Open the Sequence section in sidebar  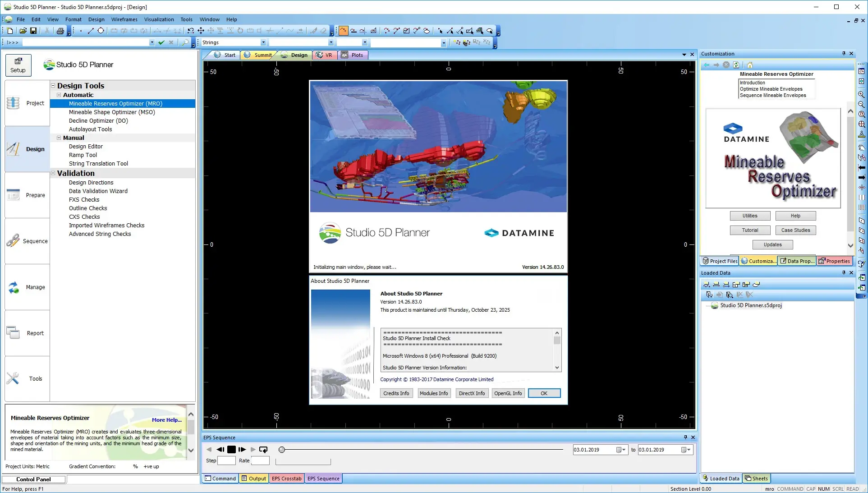pyautogui.click(x=27, y=241)
